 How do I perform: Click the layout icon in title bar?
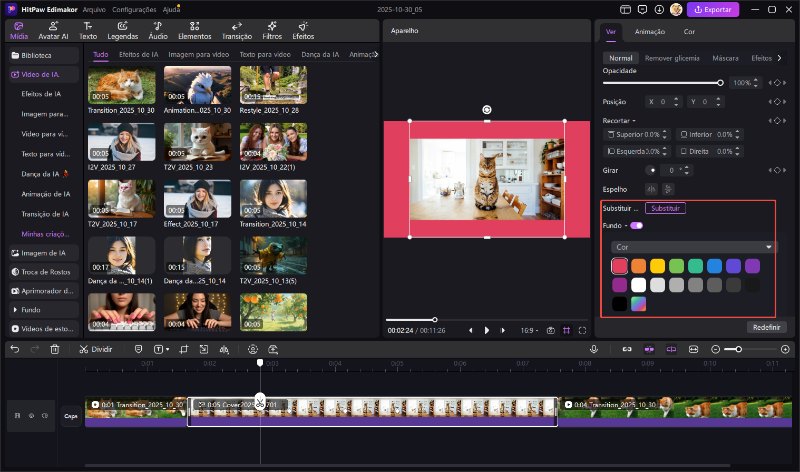pyautogui.click(x=626, y=9)
